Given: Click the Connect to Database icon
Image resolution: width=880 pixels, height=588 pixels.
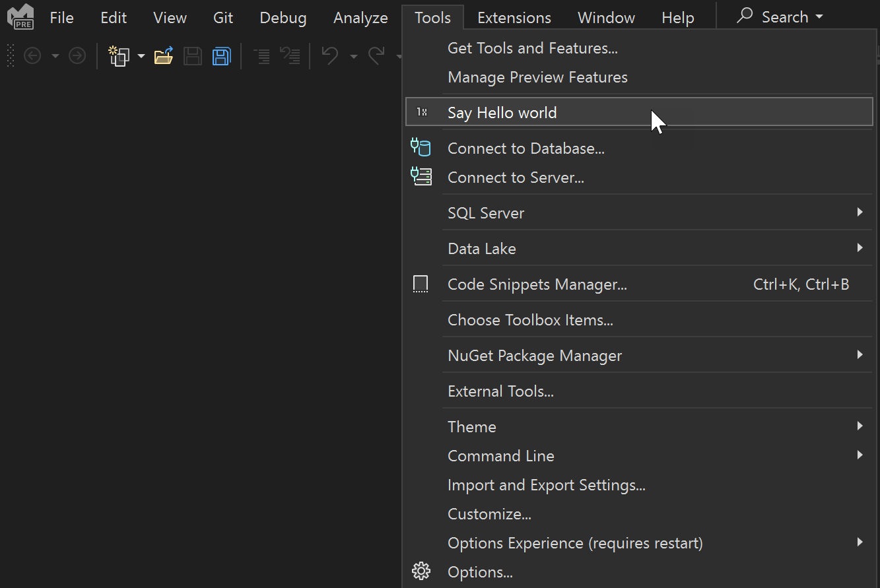Looking at the screenshot, I should coord(421,147).
